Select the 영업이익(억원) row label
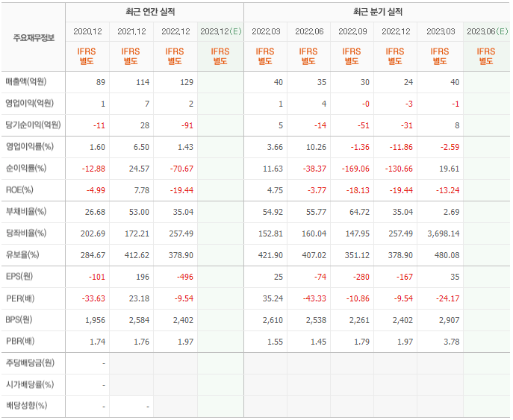The height and width of the screenshot is (420, 513). 29,103
